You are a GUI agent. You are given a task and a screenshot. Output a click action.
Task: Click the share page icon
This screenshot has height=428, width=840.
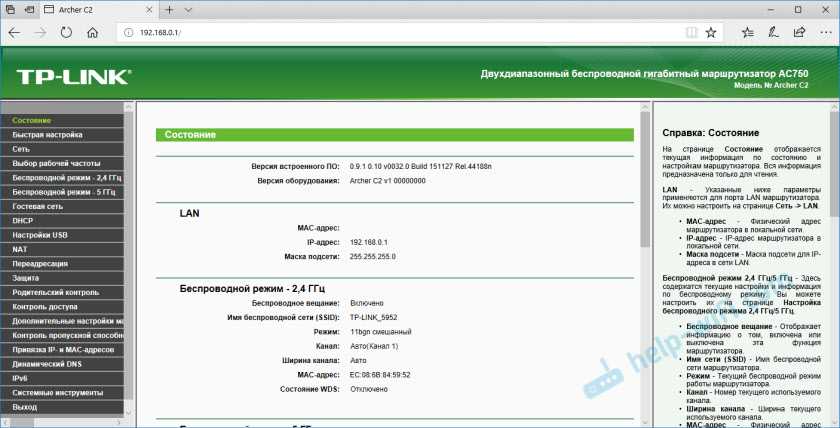click(799, 33)
